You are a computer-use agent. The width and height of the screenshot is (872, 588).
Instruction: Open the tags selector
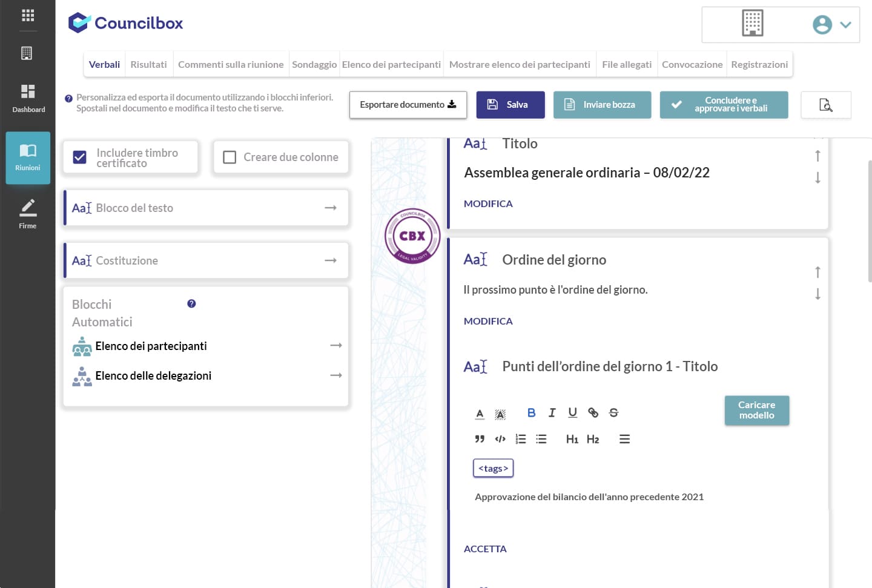click(493, 468)
